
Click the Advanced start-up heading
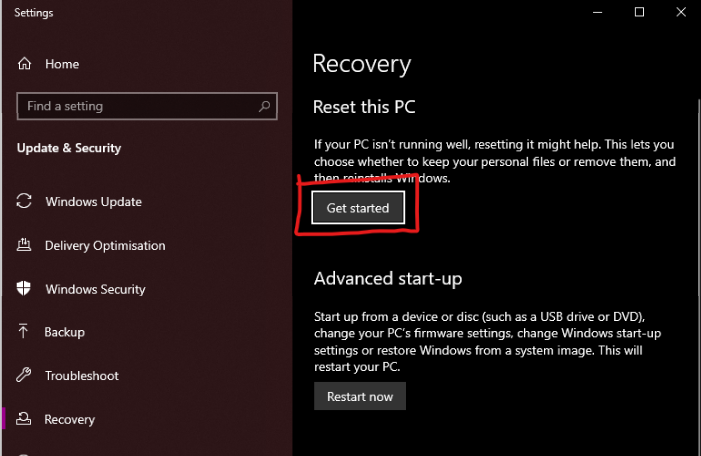click(x=388, y=279)
